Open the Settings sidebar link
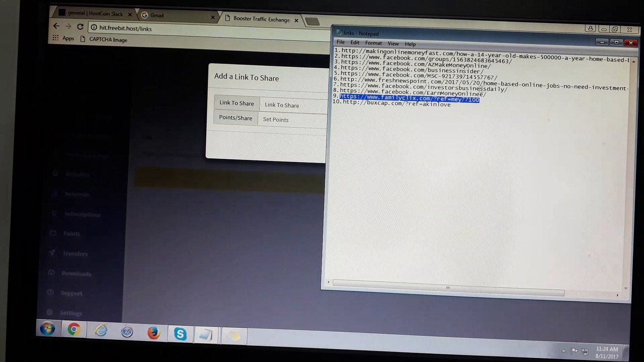The height and width of the screenshot is (362, 644). tap(71, 313)
